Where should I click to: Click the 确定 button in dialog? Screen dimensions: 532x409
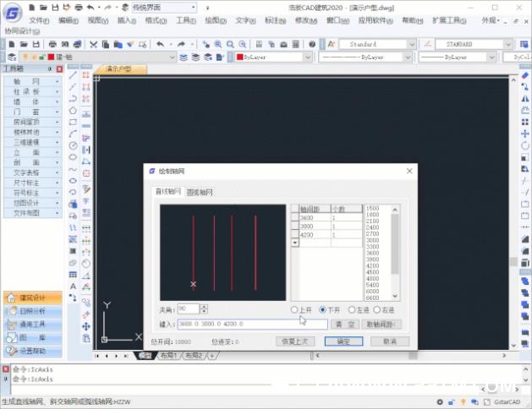[343, 341]
